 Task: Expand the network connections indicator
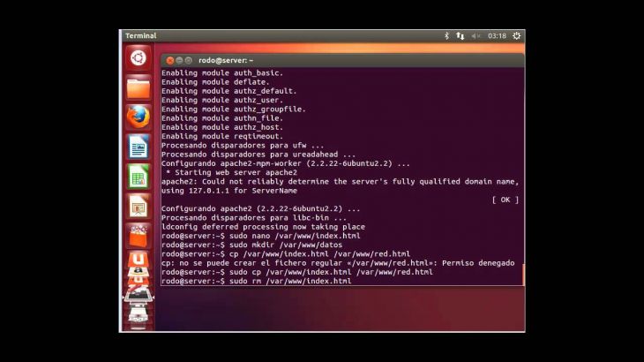coord(460,36)
